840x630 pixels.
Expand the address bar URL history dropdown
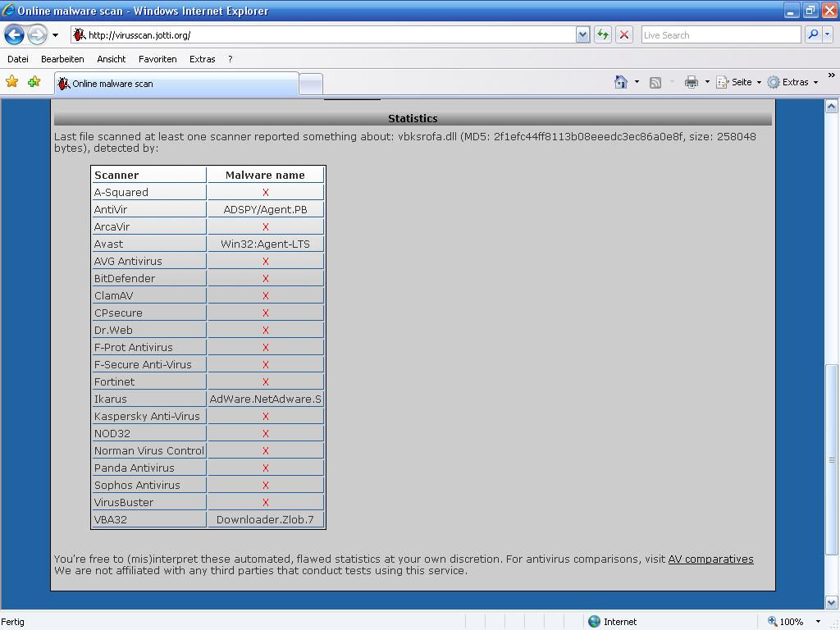583,35
